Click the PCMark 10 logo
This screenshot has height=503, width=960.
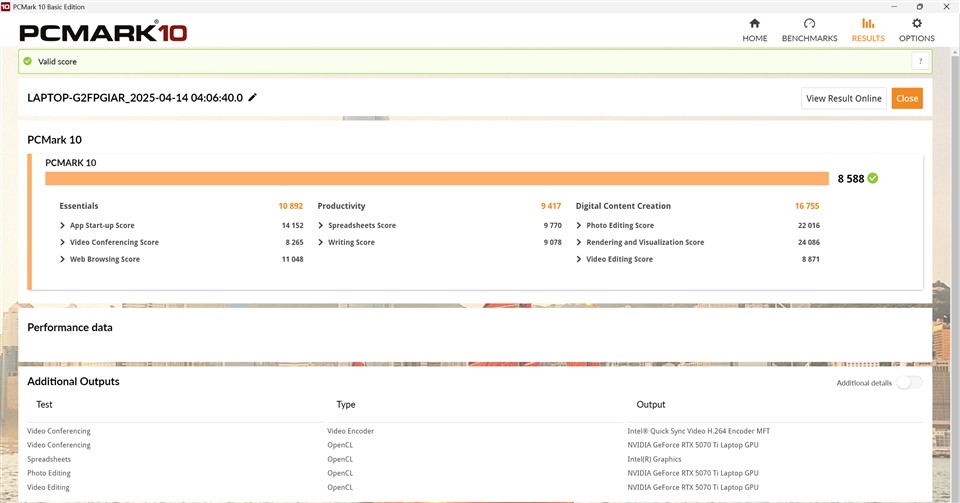pos(103,32)
